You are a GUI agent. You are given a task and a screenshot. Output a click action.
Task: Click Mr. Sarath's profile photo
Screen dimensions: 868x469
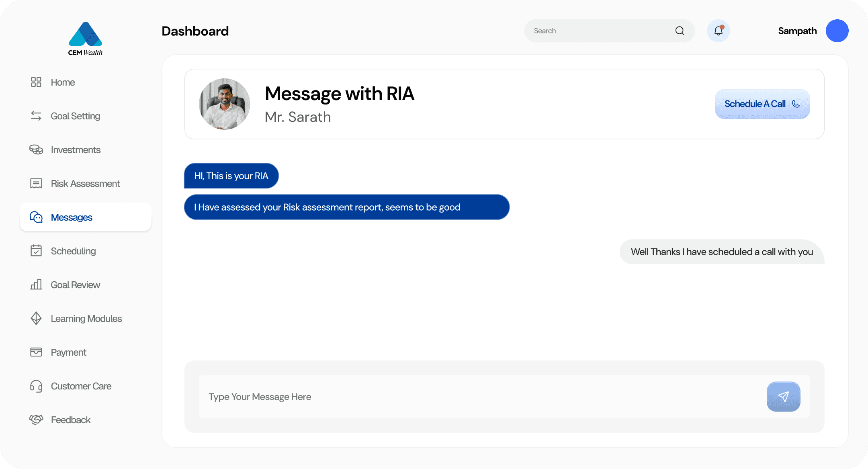(224, 104)
